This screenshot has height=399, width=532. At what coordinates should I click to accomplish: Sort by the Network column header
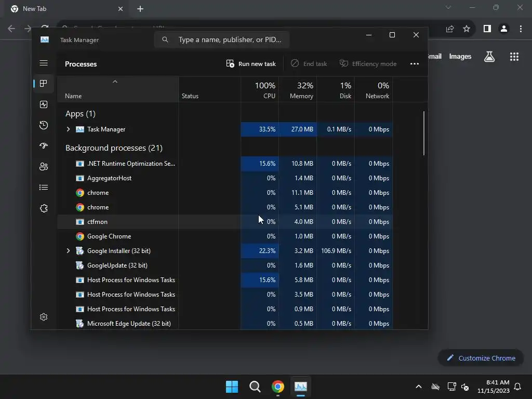374,90
